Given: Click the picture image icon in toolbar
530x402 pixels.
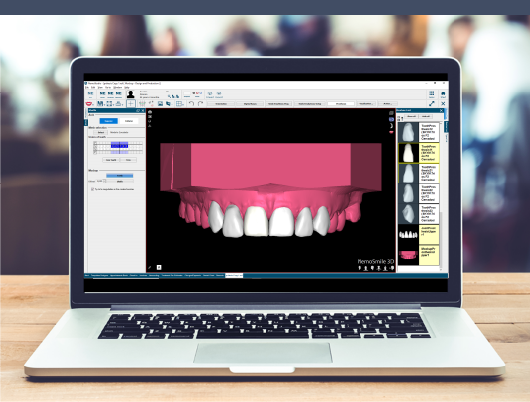Looking at the screenshot, I should click(x=160, y=103).
